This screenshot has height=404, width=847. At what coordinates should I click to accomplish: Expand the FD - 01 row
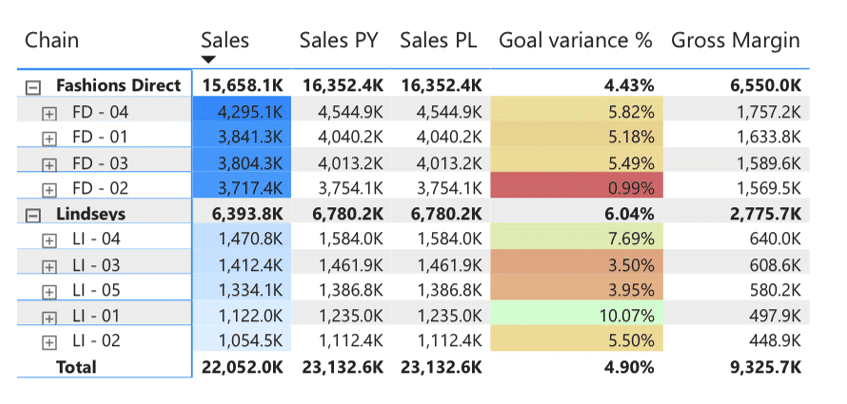49,138
